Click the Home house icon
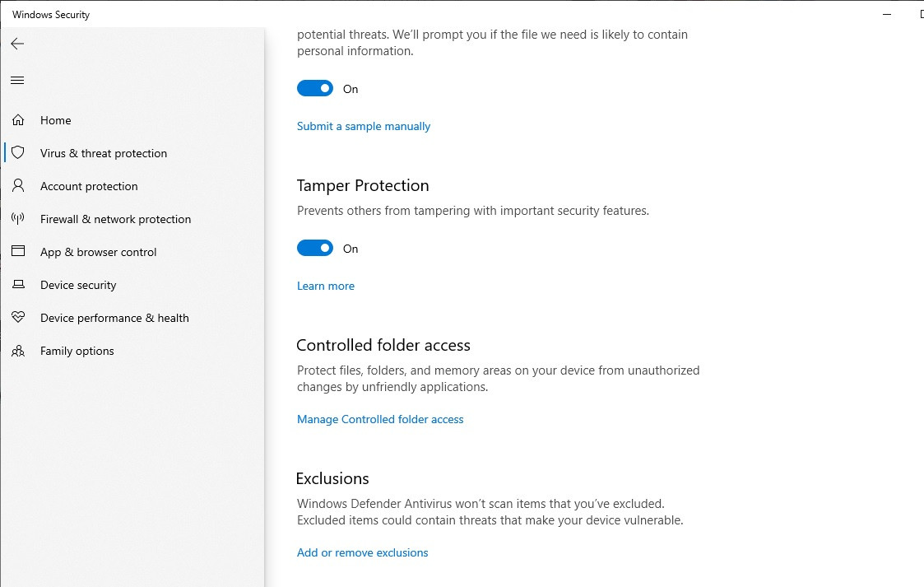Viewport: 924px width, 587px height. 18,120
